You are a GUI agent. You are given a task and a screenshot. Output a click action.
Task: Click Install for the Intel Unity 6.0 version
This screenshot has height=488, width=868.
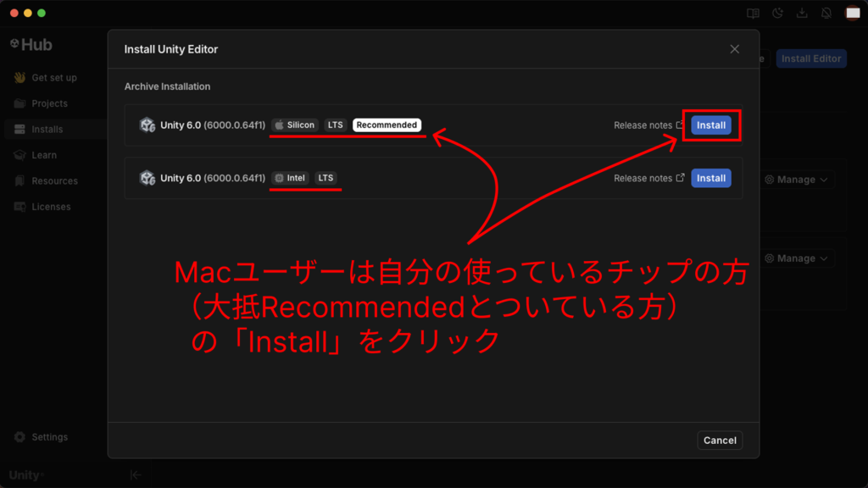tap(710, 178)
